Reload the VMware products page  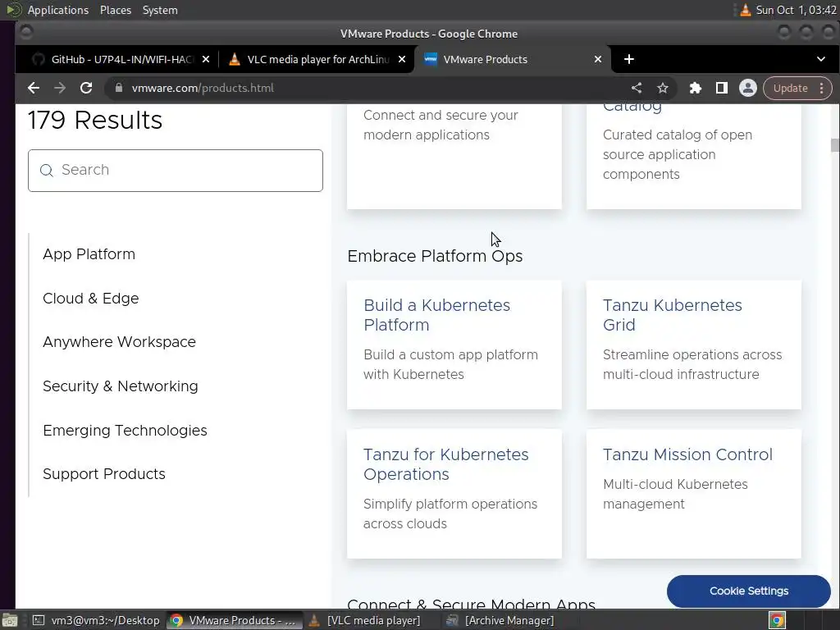point(86,88)
